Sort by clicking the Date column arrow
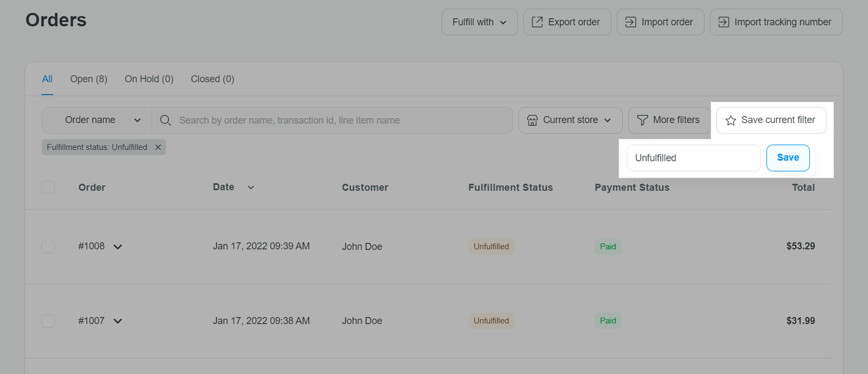Screen dimensions: 868x374 click(x=251, y=188)
